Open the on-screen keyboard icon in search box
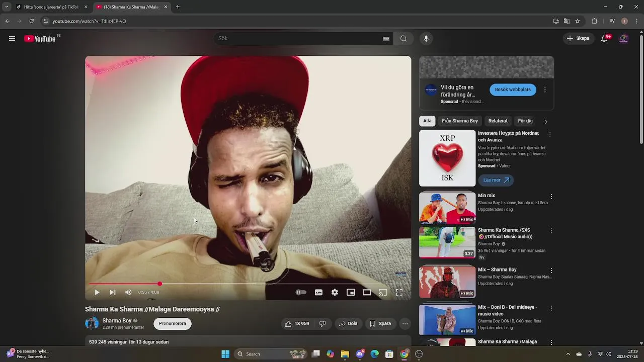The image size is (644, 362). [386, 39]
